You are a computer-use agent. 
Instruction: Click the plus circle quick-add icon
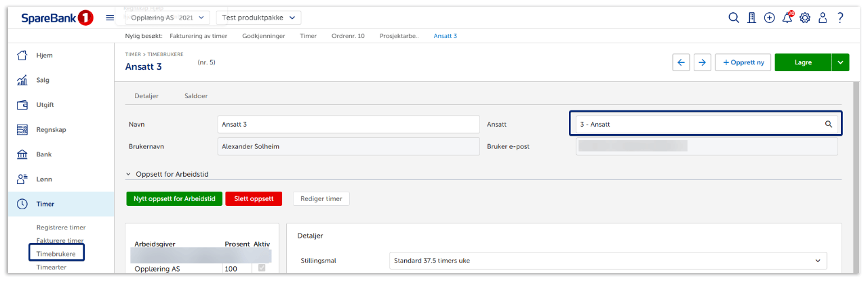pos(769,18)
